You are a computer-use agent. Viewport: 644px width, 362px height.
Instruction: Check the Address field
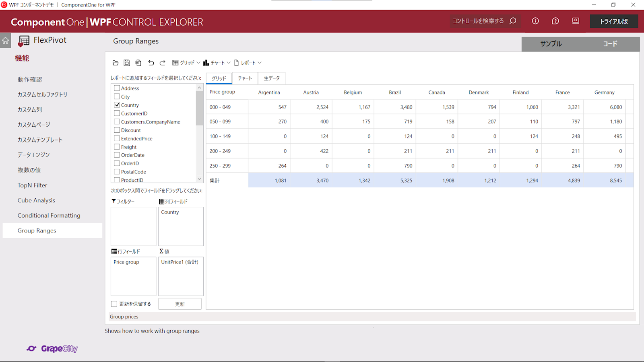point(117,88)
